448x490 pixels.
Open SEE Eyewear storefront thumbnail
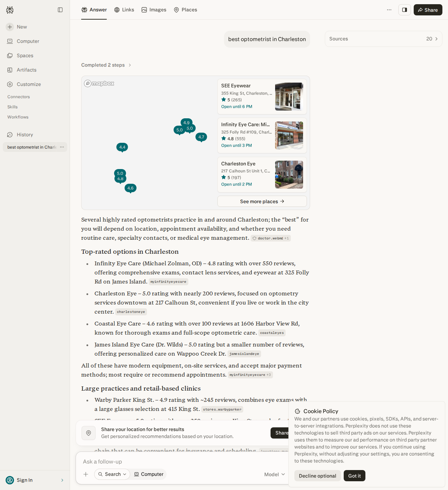[289, 97]
